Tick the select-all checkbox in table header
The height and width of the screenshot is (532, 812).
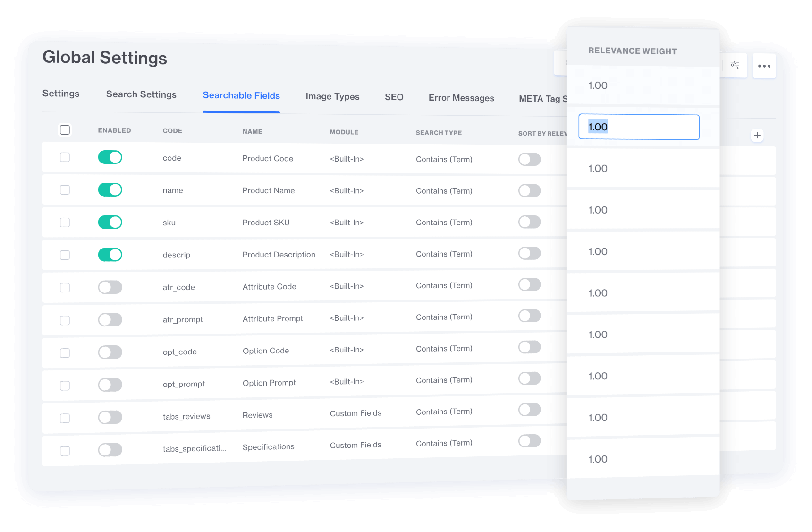[65, 130]
